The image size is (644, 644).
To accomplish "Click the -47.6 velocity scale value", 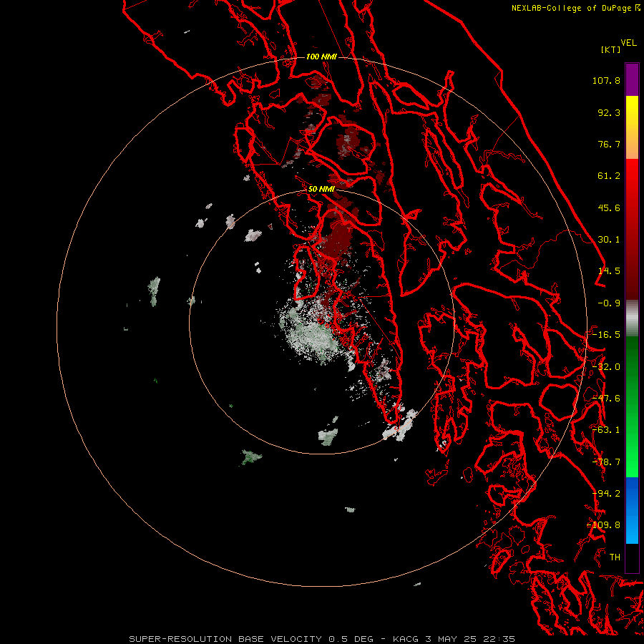I will pos(606,399).
